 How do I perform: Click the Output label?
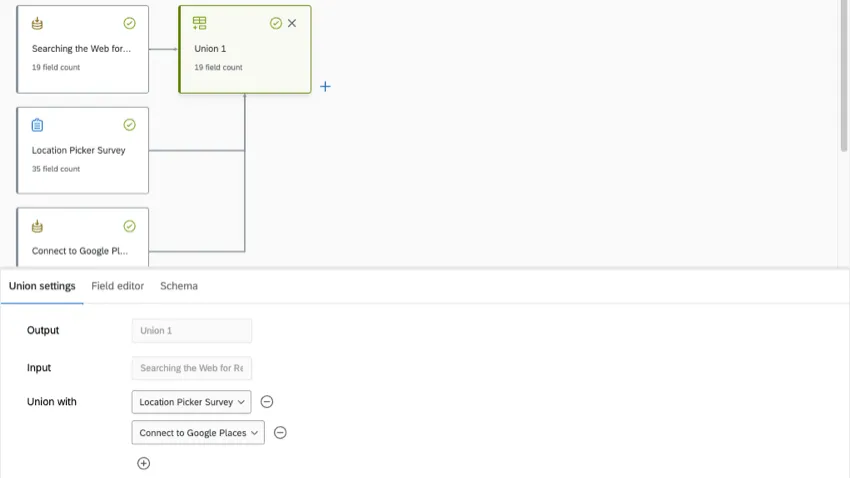coord(43,331)
